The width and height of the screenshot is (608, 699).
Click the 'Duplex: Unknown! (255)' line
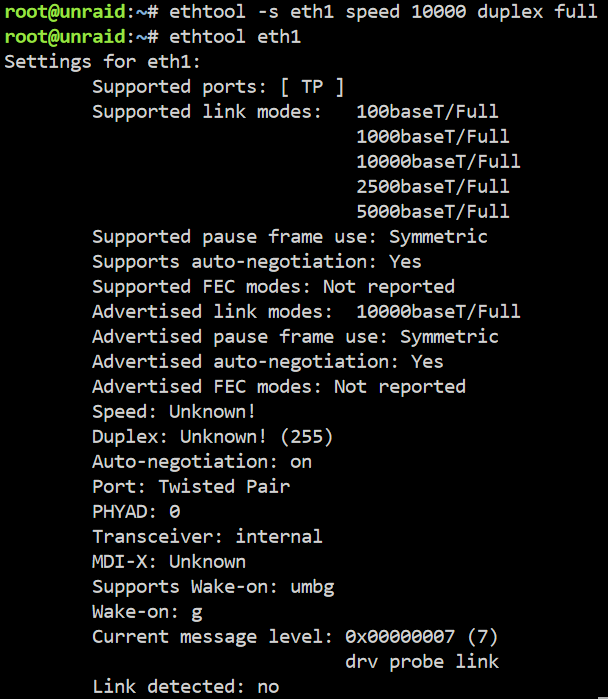point(212,436)
